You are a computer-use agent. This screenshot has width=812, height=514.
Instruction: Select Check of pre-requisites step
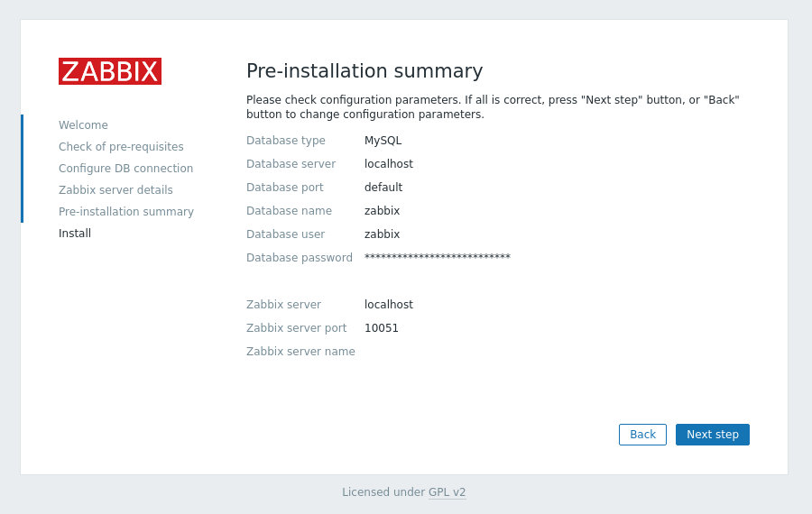pyautogui.click(x=121, y=147)
